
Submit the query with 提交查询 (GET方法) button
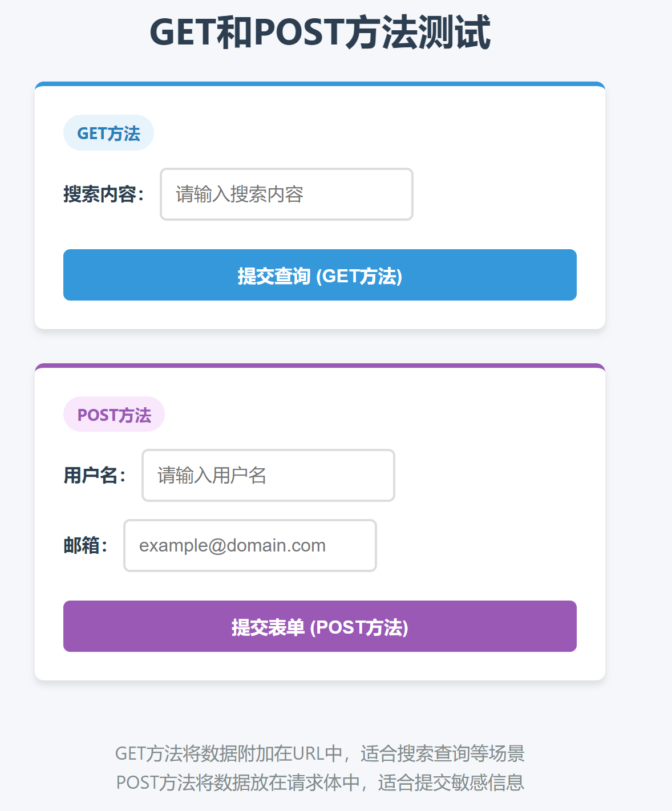(x=320, y=275)
